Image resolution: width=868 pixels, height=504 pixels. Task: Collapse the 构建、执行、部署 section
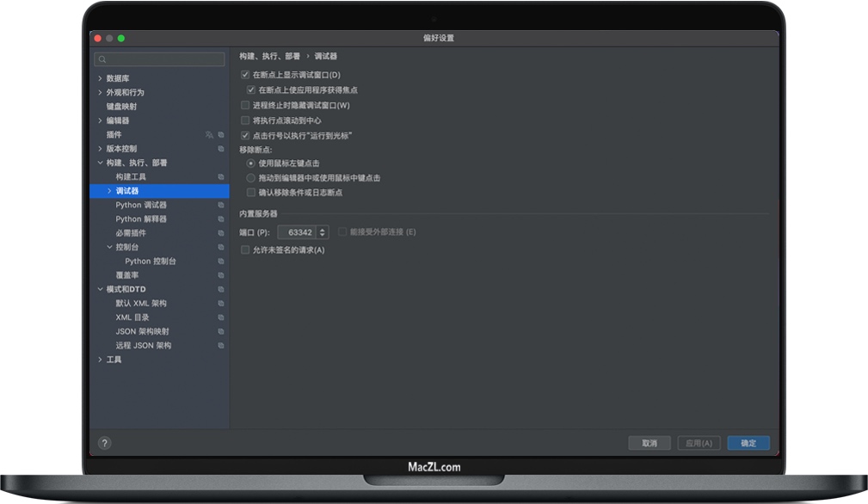(x=101, y=162)
